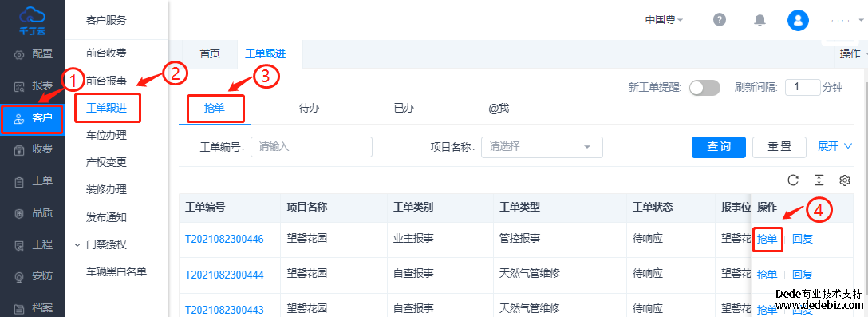Open work order T2021082300444

click(x=224, y=275)
